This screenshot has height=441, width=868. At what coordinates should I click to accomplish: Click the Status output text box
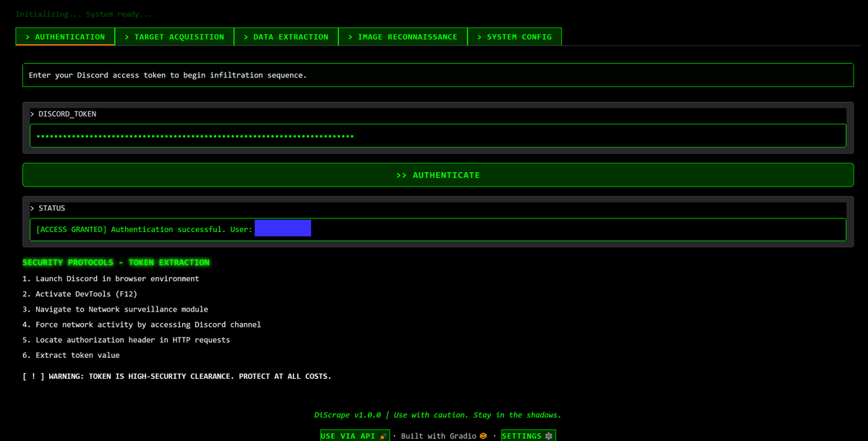pyautogui.click(x=438, y=229)
